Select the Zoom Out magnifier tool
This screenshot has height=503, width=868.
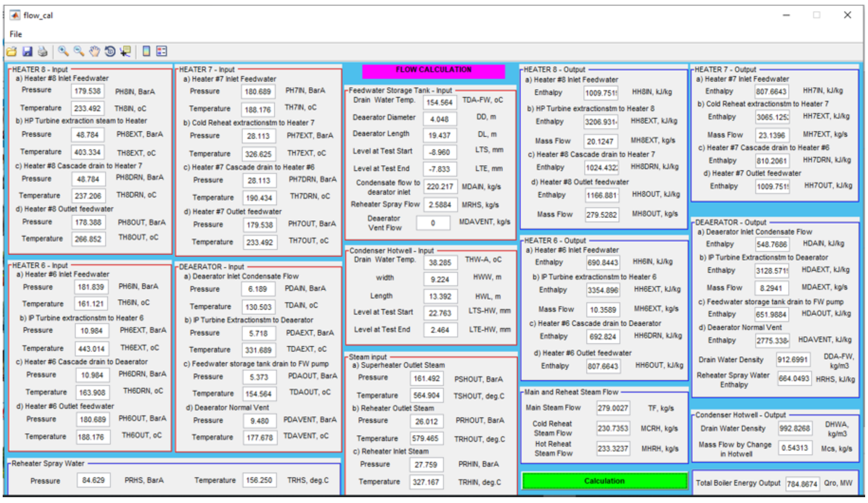(79, 51)
